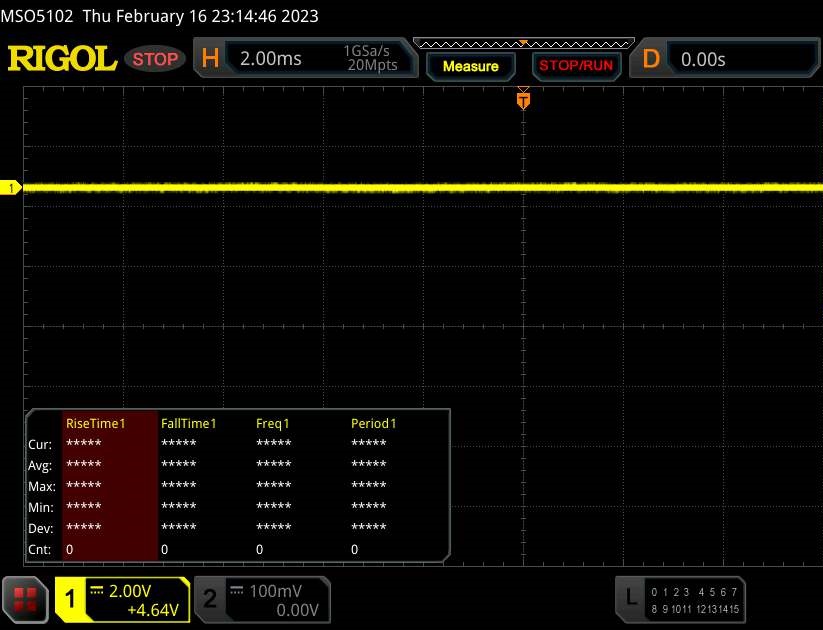This screenshot has height=630, width=823.
Task: Click the Cur: row label
Action: 40,445
